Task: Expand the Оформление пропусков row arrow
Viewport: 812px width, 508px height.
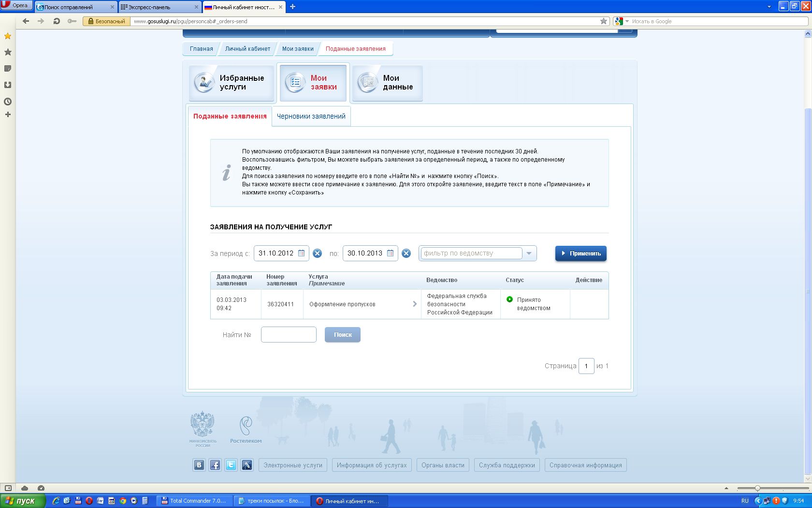Action: pos(415,304)
